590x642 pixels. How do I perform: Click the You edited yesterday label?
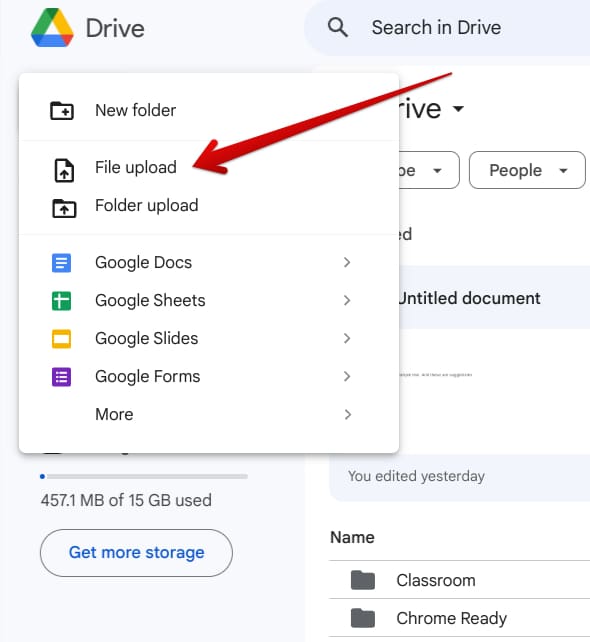click(416, 476)
